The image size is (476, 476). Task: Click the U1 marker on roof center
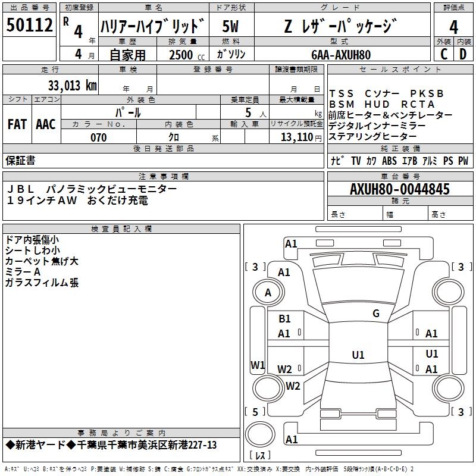coord(358,355)
